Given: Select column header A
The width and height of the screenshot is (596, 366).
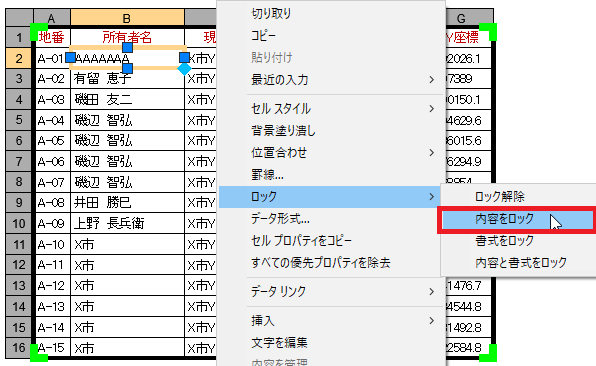Looking at the screenshot, I should coord(52,18).
